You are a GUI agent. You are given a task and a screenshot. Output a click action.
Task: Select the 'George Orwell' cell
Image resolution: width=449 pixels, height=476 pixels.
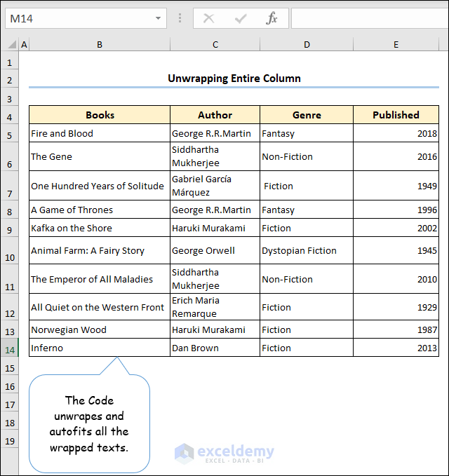[x=215, y=250]
